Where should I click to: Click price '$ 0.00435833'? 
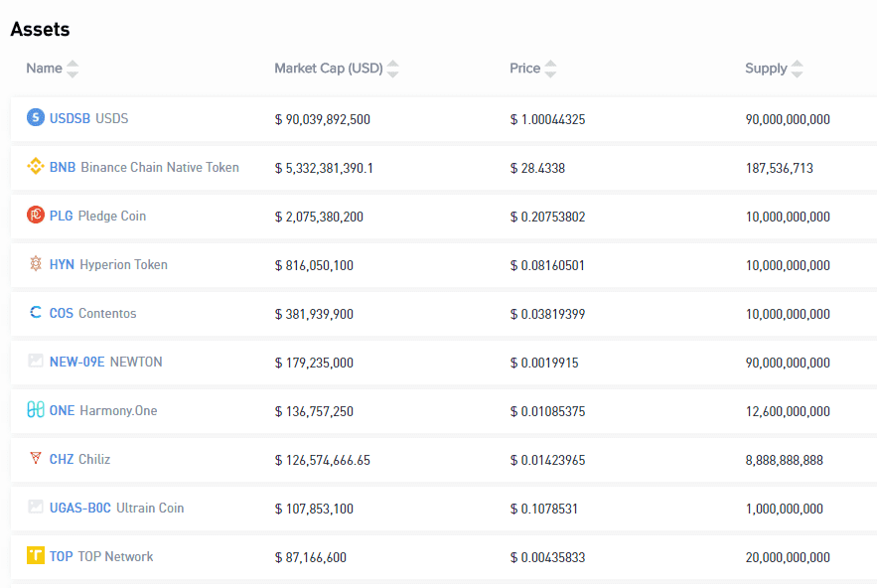pyautogui.click(x=547, y=557)
